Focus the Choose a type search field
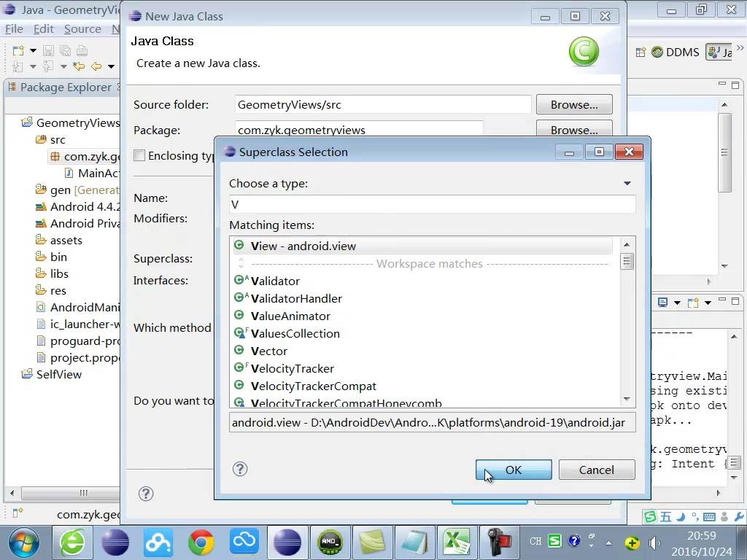747x560 pixels. pos(432,204)
